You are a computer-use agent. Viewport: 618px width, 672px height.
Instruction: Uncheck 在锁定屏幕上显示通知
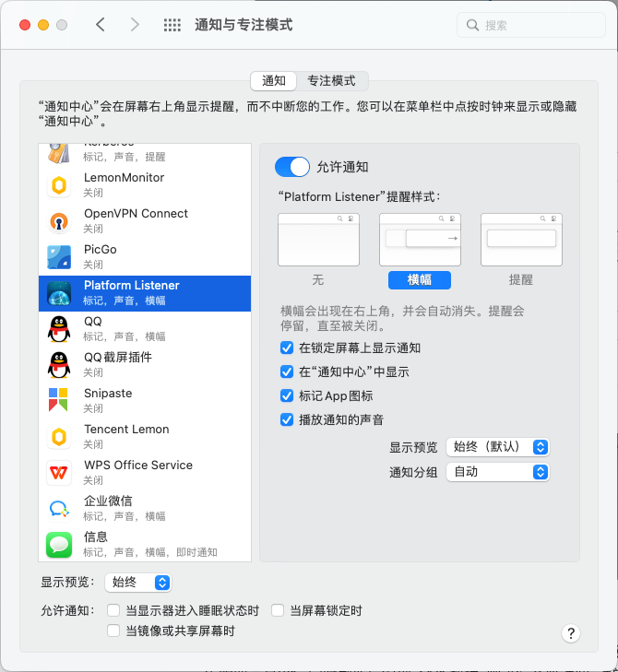287,348
